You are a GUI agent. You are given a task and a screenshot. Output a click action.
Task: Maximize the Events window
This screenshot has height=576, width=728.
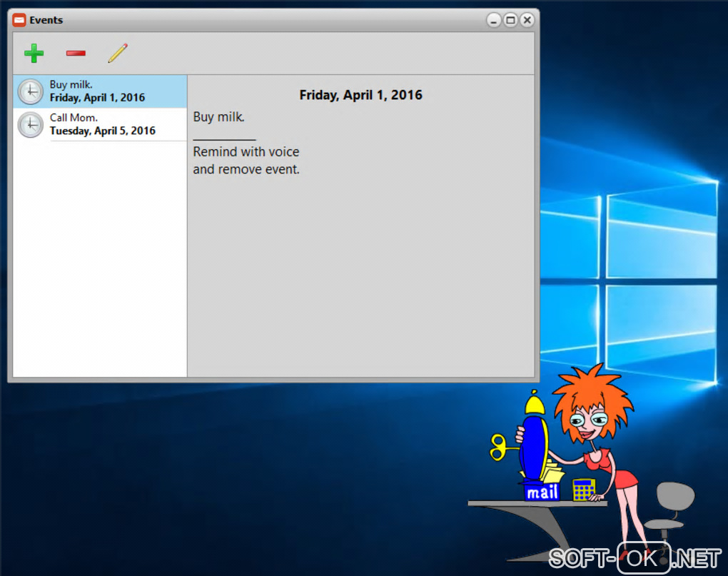[x=510, y=20]
